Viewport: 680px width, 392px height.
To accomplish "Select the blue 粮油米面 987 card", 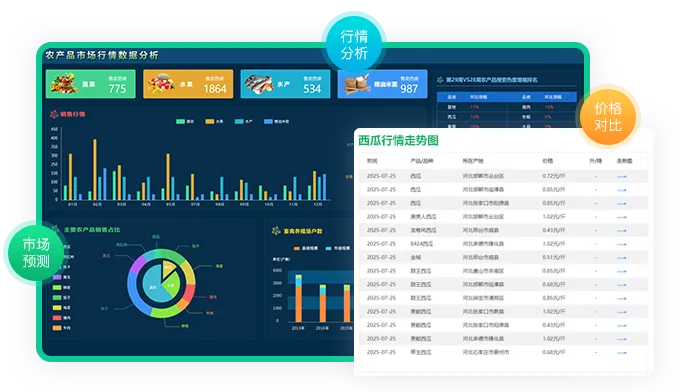I will pyautogui.click(x=382, y=84).
